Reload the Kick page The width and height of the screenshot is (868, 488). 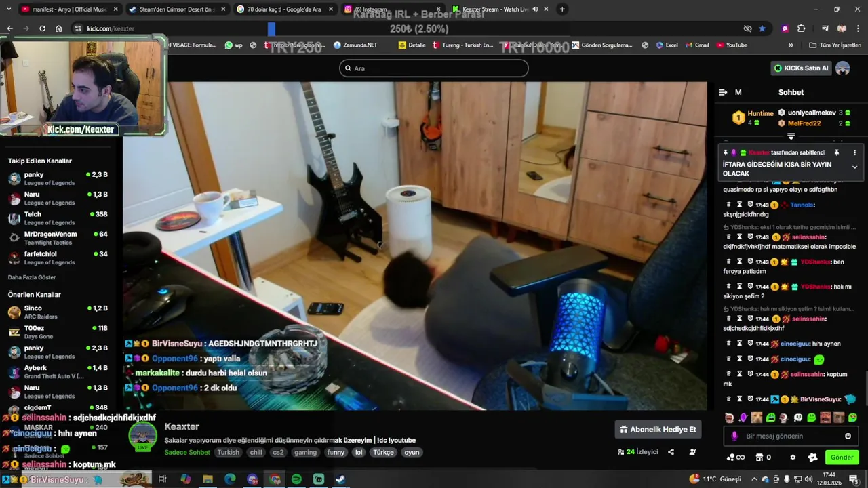point(42,28)
